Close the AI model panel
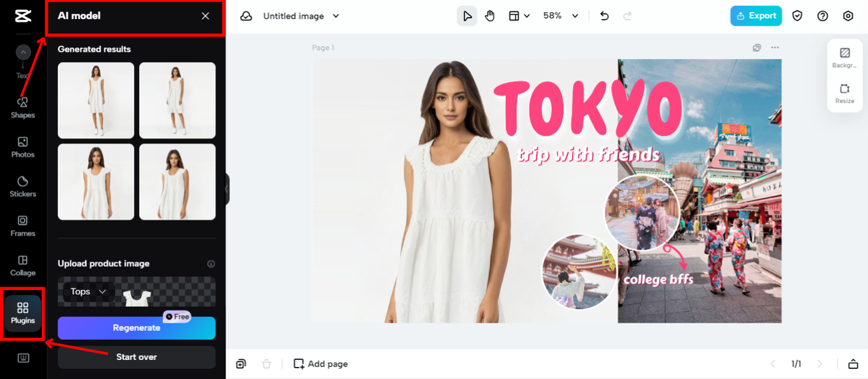 205,16
